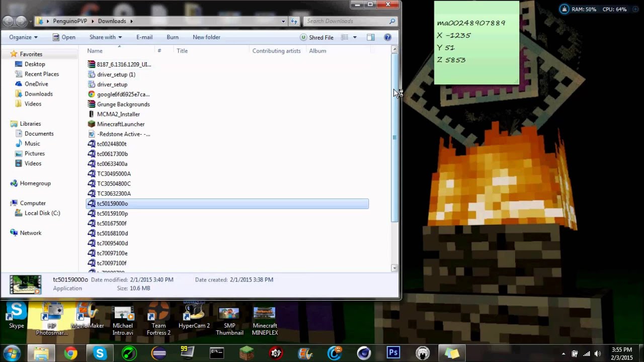Create a New folder

206,37
